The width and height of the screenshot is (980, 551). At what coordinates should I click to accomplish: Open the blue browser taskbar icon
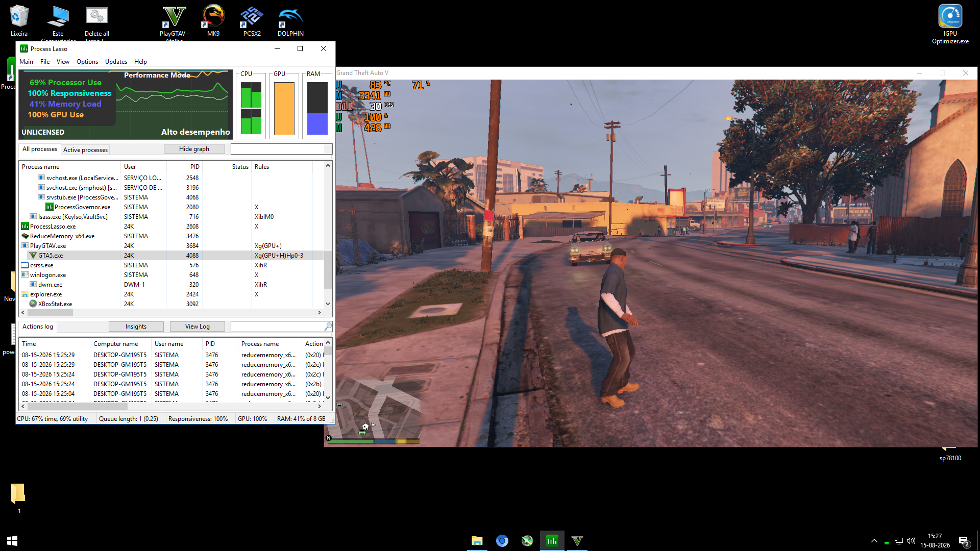pos(502,541)
